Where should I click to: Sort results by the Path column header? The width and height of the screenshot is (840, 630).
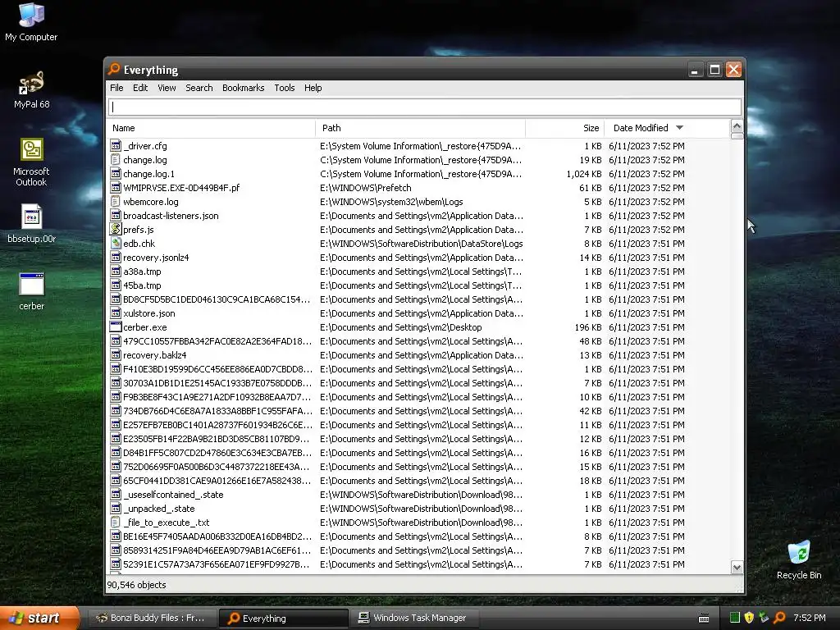pos(421,128)
